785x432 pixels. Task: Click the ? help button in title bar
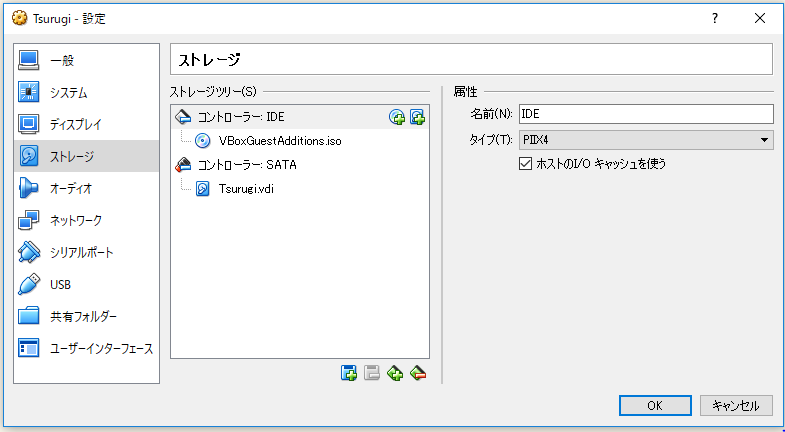click(x=715, y=19)
